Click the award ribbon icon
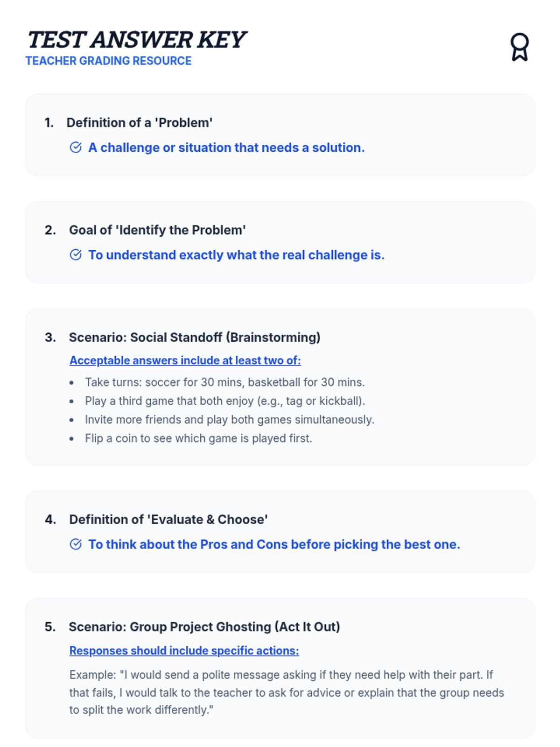This screenshot has width=560, height=747. (519, 47)
